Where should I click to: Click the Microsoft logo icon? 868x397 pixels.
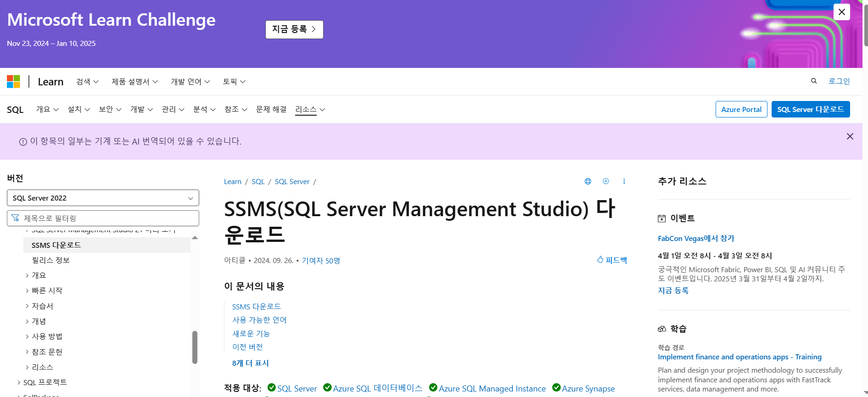14,82
